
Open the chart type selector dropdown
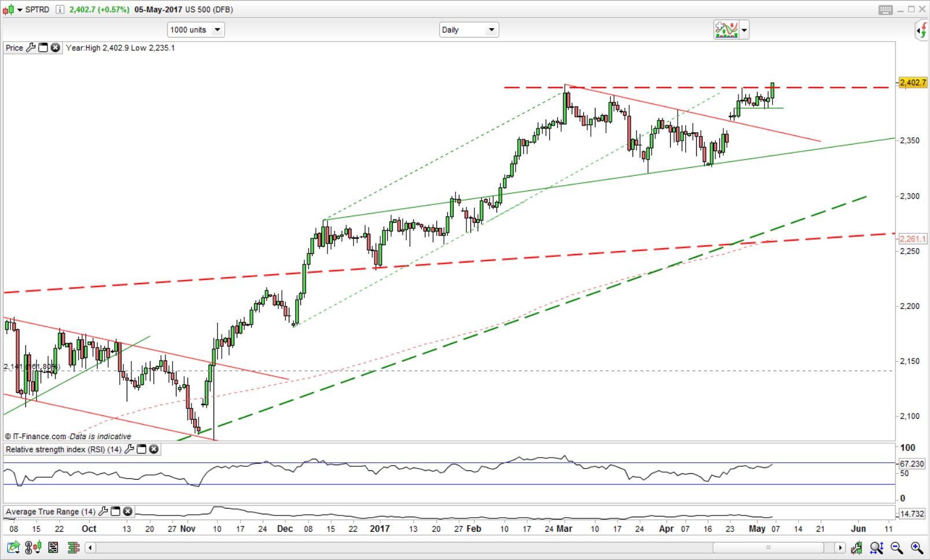click(x=744, y=30)
